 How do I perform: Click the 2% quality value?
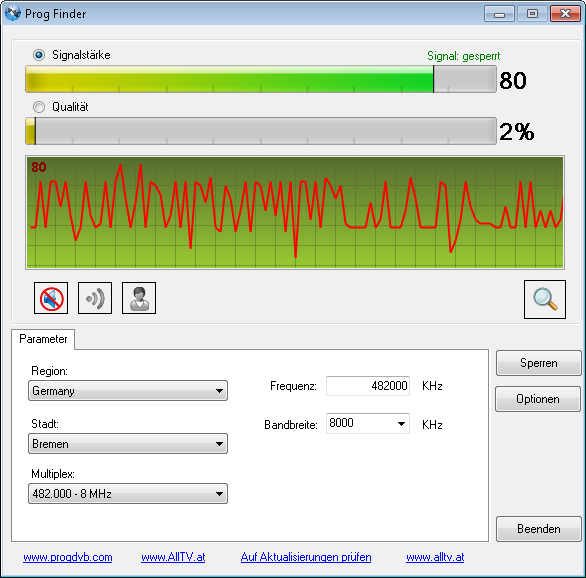point(517,132)
